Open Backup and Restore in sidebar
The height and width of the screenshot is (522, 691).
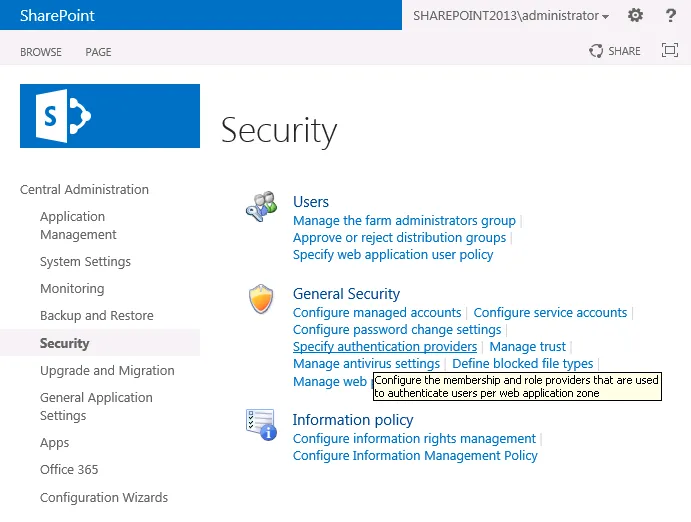point(97,315)
